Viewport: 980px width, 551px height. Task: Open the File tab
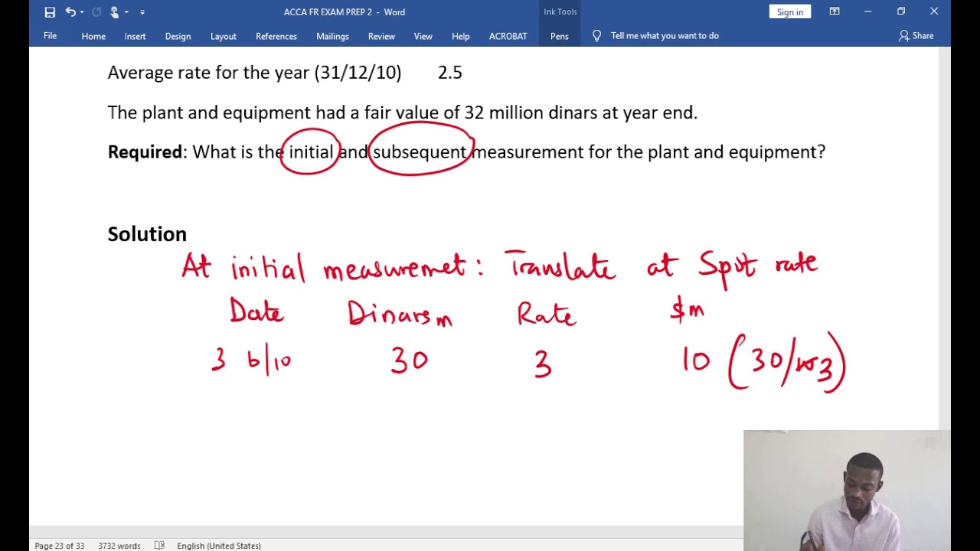click(50, 36)
